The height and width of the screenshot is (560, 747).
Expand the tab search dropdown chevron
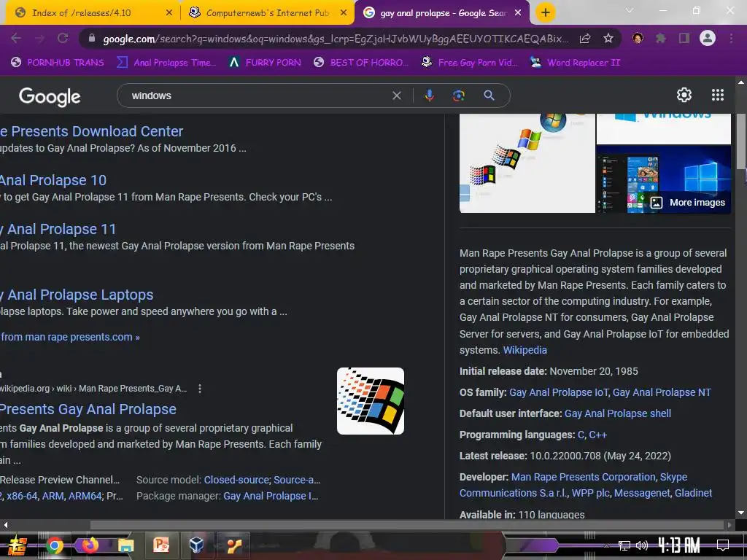pyautogui.click(x=630, y=10)
